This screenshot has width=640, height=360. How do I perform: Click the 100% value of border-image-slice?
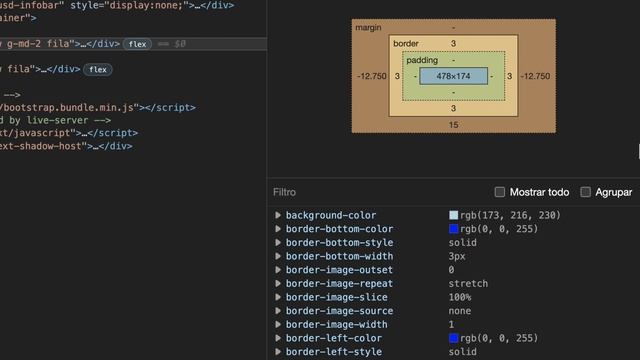[x=460, y=297]
